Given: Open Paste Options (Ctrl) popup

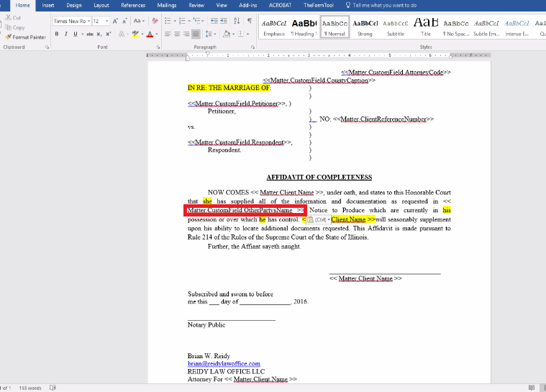Looking at the screenshot, I should click(318, 219).
